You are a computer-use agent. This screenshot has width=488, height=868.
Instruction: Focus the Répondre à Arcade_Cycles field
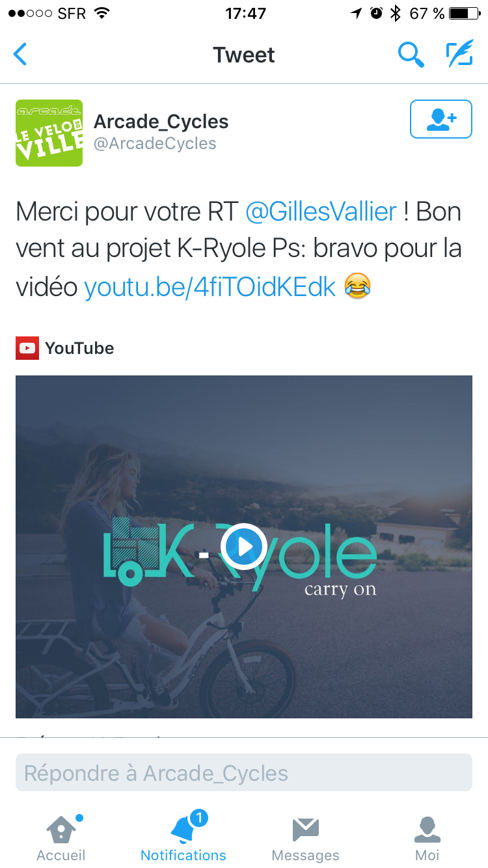[244, 773]
